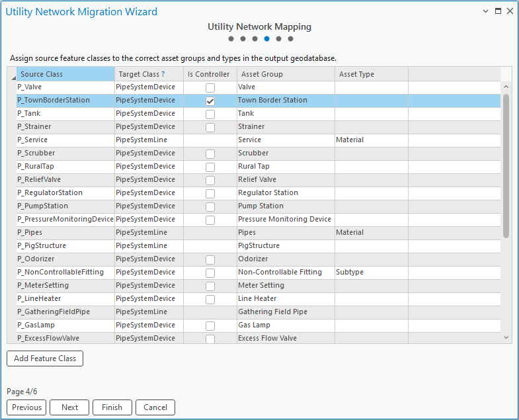Click the Add Feature Class button
Viewport: 519px width, 420px height.
point(45,358)
